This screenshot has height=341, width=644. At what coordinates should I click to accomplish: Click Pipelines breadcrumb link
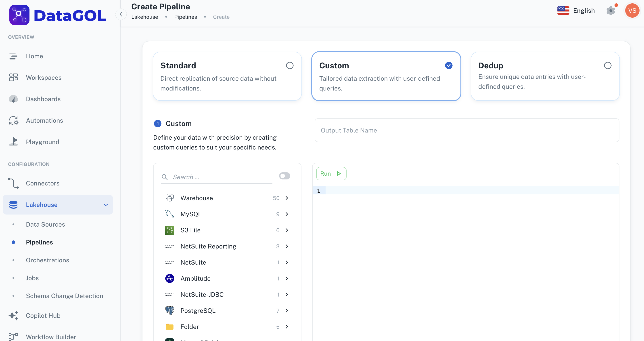point(186,17)
